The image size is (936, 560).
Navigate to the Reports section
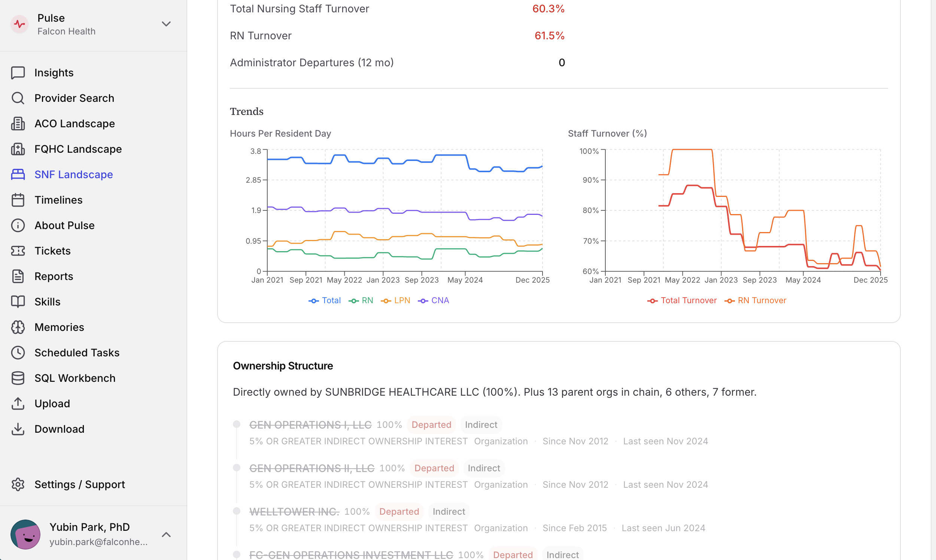(x=54, y=277)
